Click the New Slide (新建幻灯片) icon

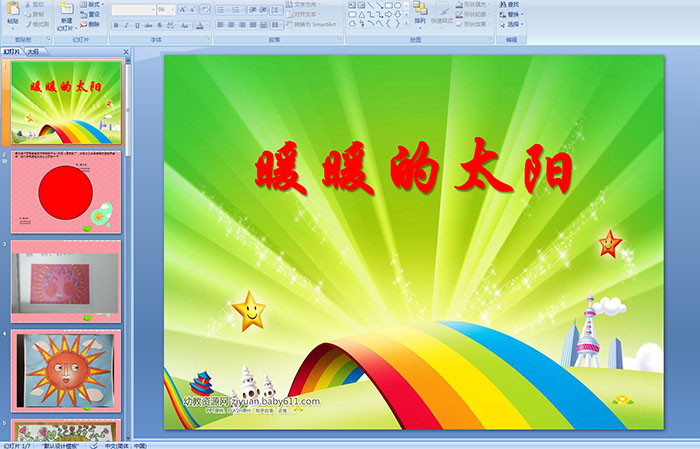[x=67, y=9]
